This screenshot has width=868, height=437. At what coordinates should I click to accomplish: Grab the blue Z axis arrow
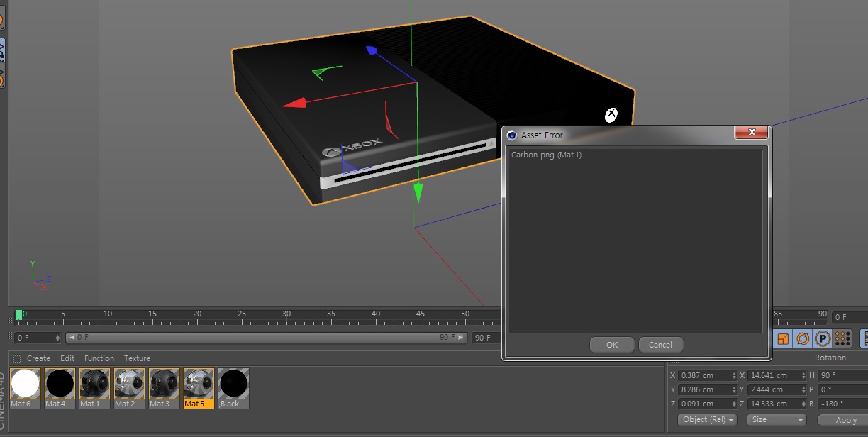(371, 50)
